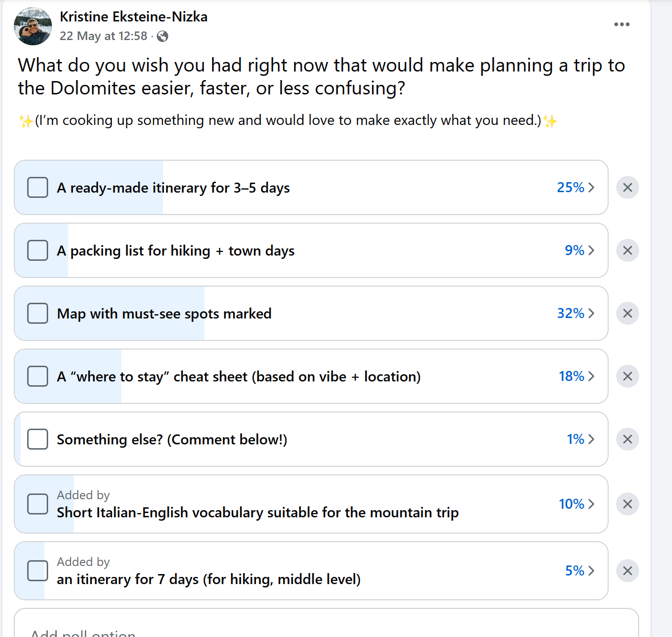Delete the Map with must-see spots option
672x637 pixels.
tap(628, 313)
